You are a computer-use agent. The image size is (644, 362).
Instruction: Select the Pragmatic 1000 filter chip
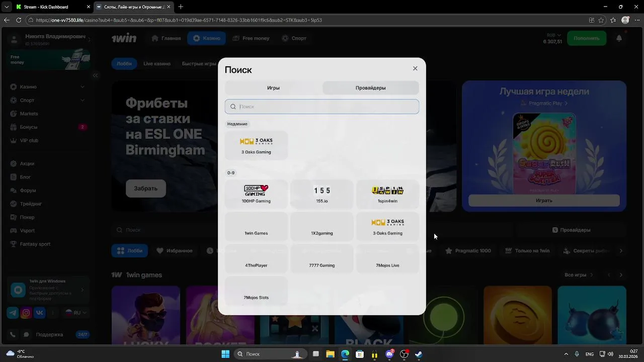click(x=468, y=250)
